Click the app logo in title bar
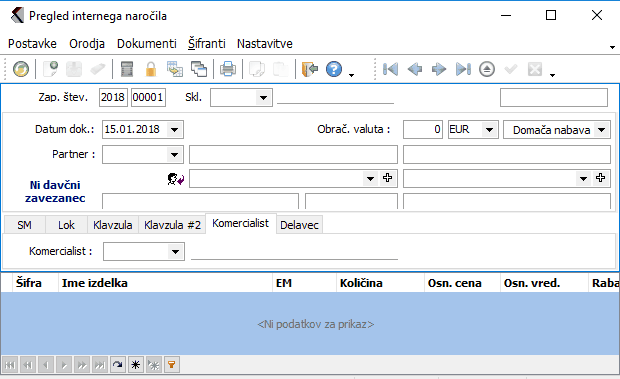 click(17, 15)
